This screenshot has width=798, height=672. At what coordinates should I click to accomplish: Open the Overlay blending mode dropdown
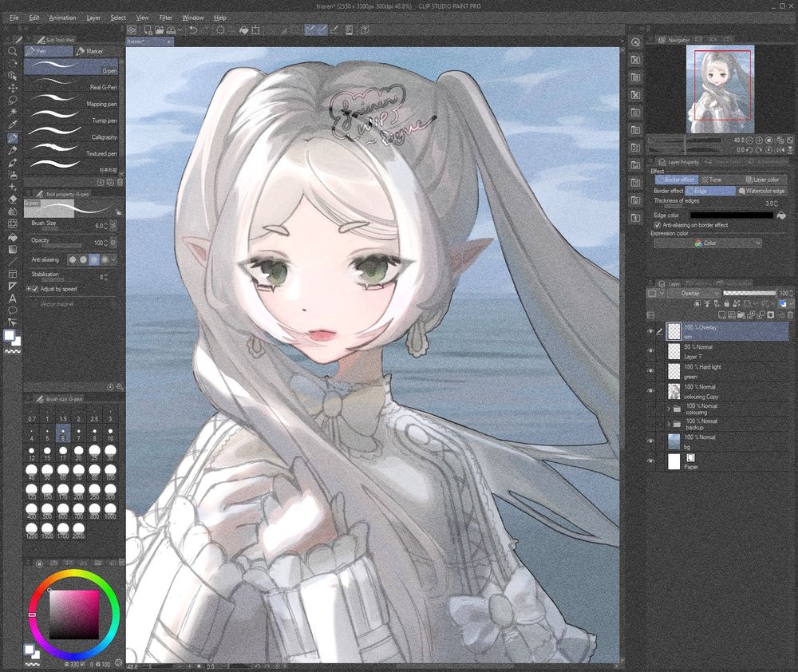coord(695,293)
